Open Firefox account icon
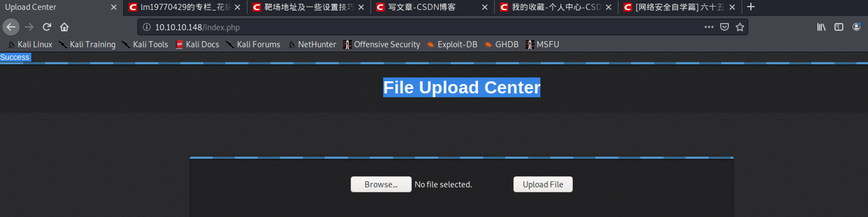Image resolution: width=868 pixels, height=217 pixels. pyautogui.click(x=856, y=27)
